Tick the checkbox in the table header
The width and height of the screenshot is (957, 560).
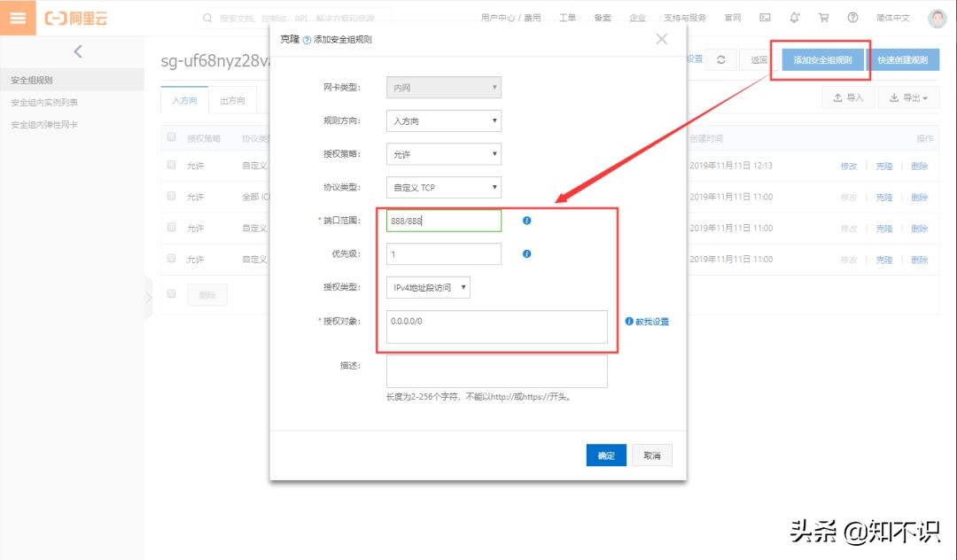pyautogui.click(x=172, y=138)
